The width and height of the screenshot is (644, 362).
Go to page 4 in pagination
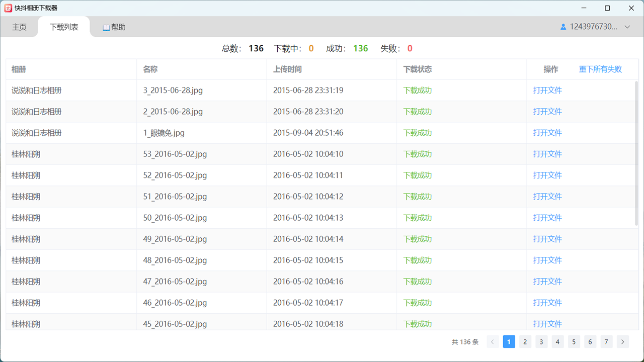tap(557, 342)
